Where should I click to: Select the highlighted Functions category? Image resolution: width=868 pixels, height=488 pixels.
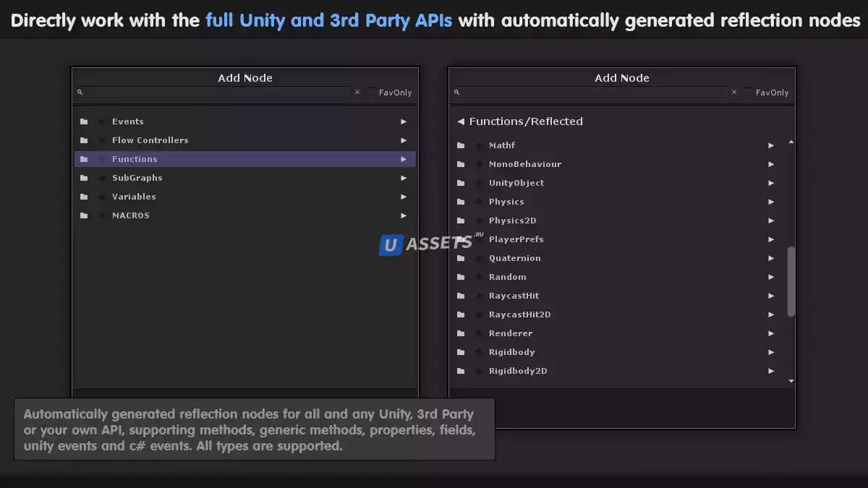pos(135,159)
